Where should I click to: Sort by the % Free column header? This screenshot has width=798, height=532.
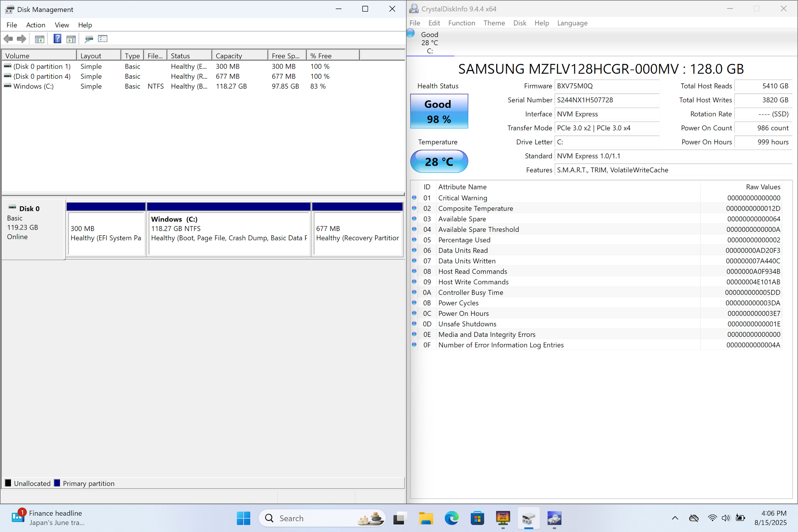pos(333,55)
